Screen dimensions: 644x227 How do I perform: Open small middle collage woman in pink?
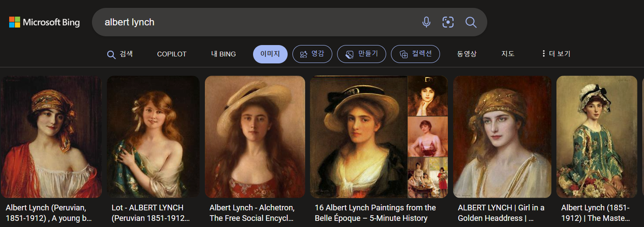click(428, 136)
